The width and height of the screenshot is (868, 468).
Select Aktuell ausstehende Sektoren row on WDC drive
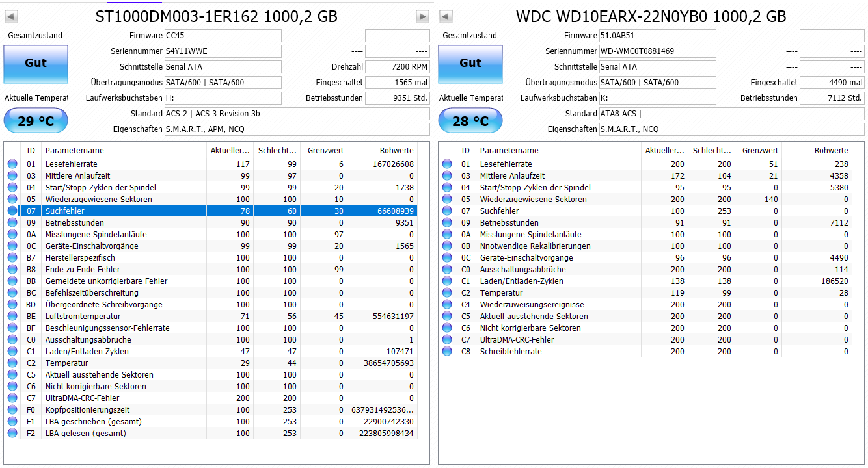point(645,317)
